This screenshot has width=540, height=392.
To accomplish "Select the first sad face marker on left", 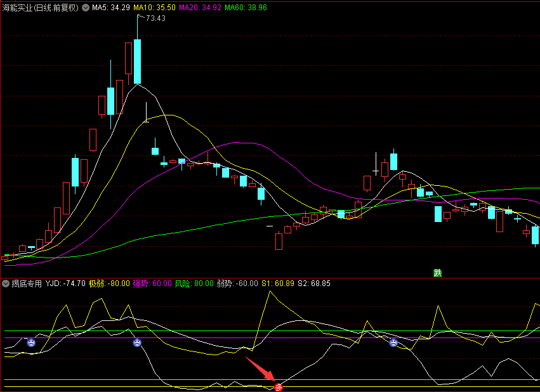I will (x=31, y=343).
